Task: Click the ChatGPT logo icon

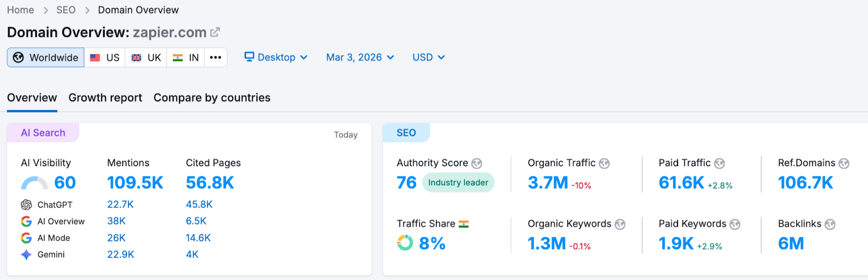Action: pos(26,205)
